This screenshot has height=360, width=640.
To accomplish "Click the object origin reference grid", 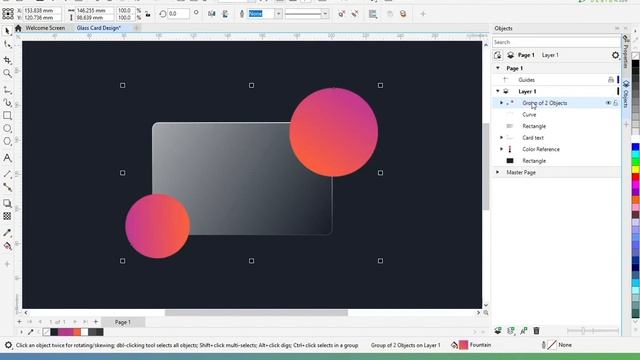I will tap(8, 14).
